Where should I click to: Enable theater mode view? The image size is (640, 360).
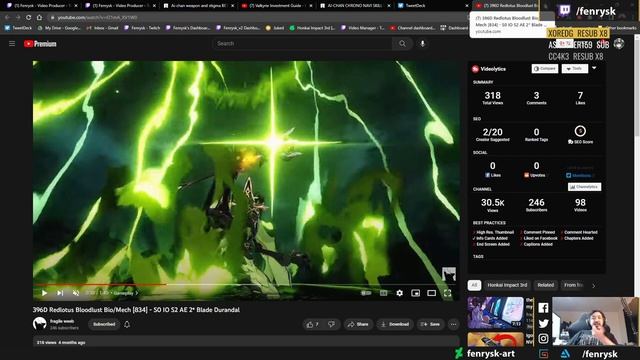tap(431, 293)
